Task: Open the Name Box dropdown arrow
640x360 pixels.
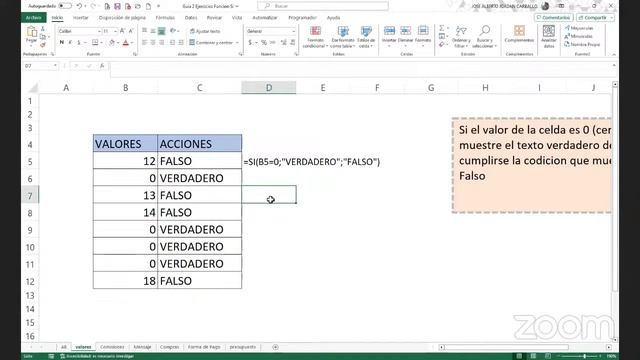Action: click(55, 66)
